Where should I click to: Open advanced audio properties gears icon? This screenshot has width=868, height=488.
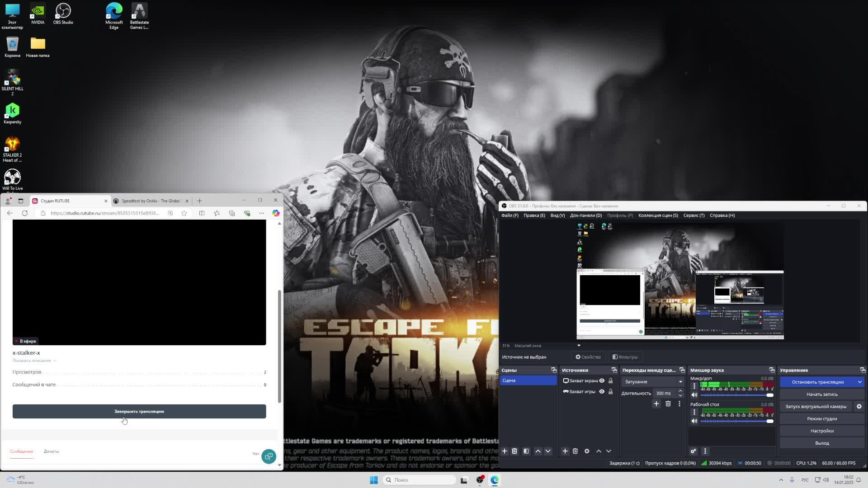tap(693, 451)
